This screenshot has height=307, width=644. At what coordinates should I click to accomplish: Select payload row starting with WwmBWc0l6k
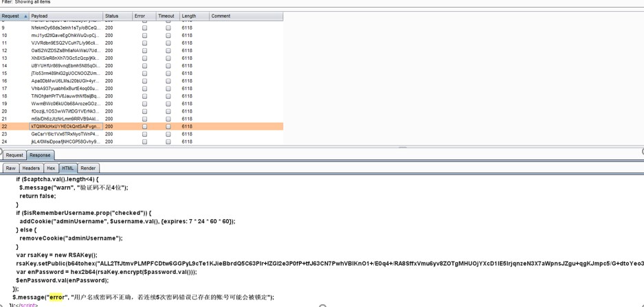66,104
